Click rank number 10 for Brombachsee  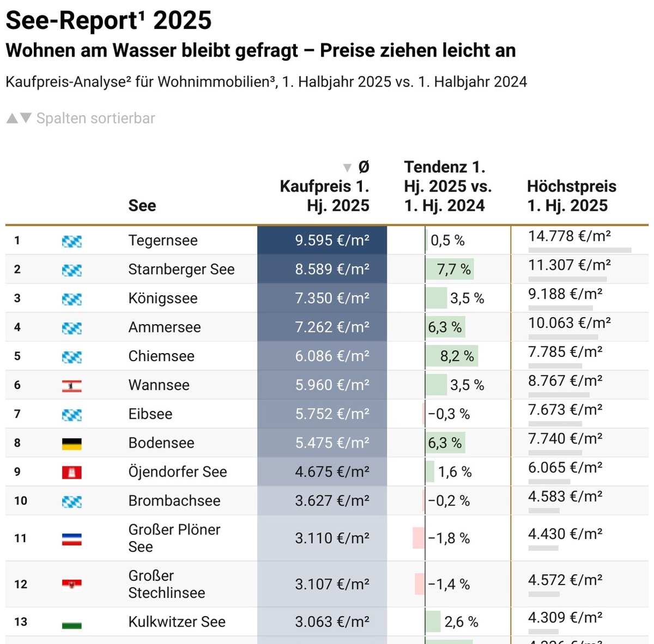click(21, 501)
